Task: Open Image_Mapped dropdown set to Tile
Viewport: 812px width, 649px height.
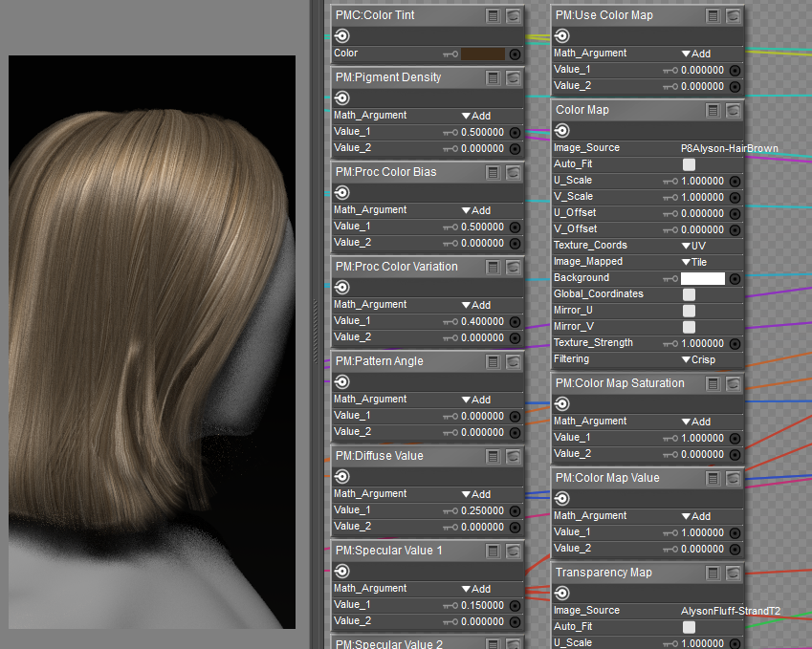Action: (x=694, y=262)
